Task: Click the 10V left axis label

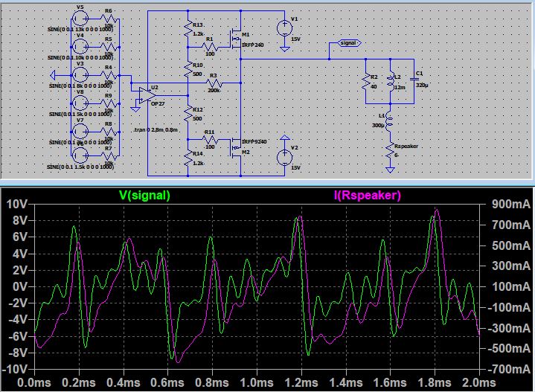Action: 16,205
